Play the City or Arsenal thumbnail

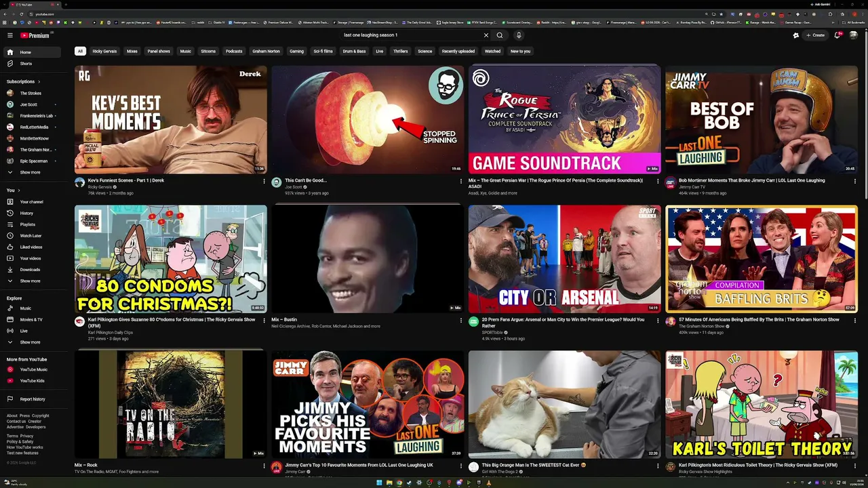click(564, 259)
